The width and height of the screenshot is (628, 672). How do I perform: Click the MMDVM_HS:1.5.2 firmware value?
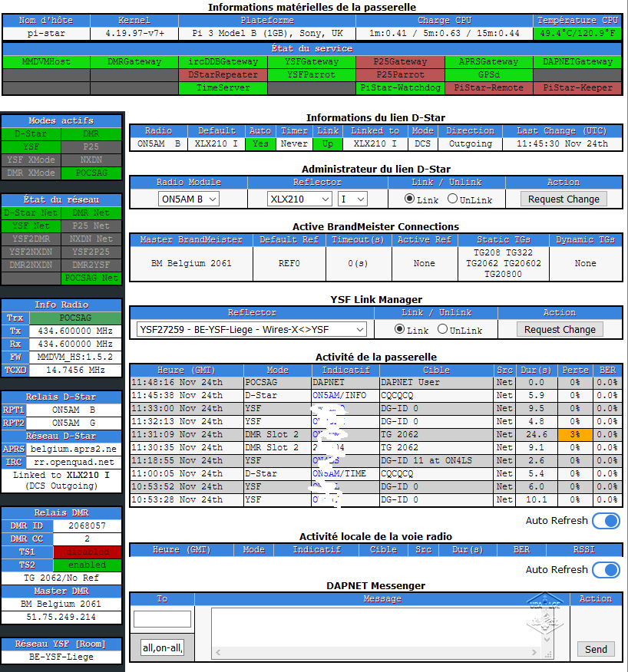(75, 357)
